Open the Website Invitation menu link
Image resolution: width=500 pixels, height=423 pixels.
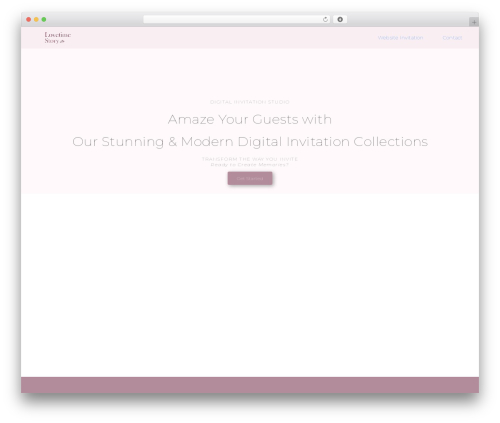coord(400,38)
